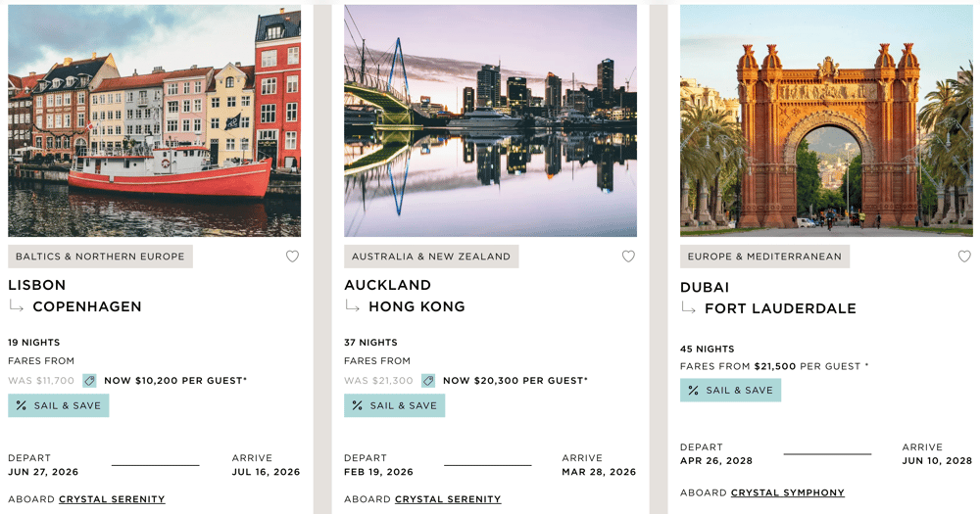Click arrow icon before Fort Lauderdale destination
The image size is (980, 514).
coord(689,308)
